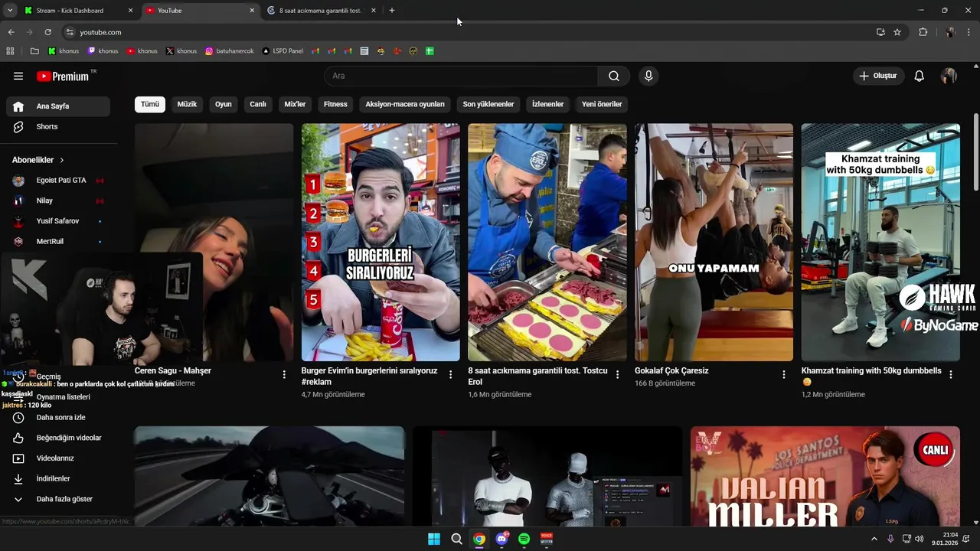The image size is (980, 551).
Task: Show hidden system tray icons
Action: (874, 539)
